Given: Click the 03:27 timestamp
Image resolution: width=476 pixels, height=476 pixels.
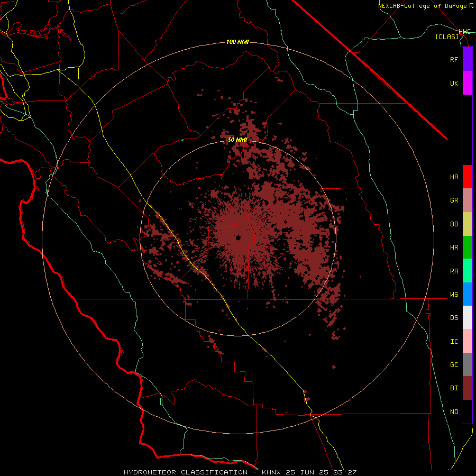Looking at the screenshot, I should click(346, 472).
